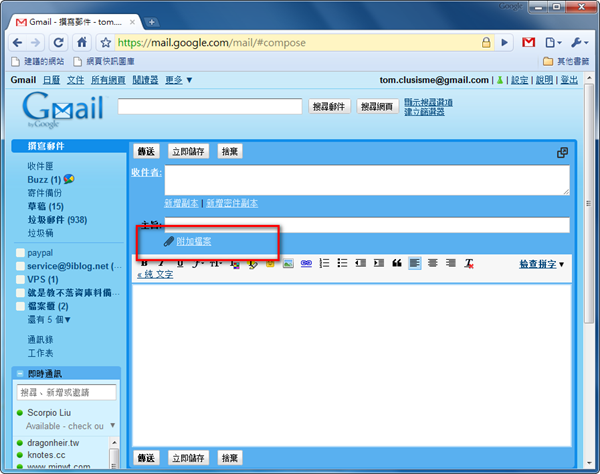Image resolution: width=600 pixels, height=474 pixels.
Task: Click the Gmail logo
Action: pyautogui.click(x=63, y=108)
